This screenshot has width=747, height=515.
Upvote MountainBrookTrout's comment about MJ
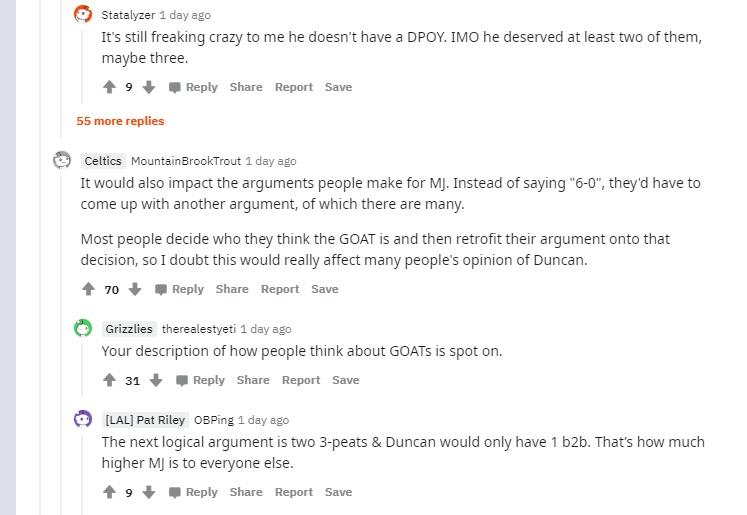[x=88, y=289]
